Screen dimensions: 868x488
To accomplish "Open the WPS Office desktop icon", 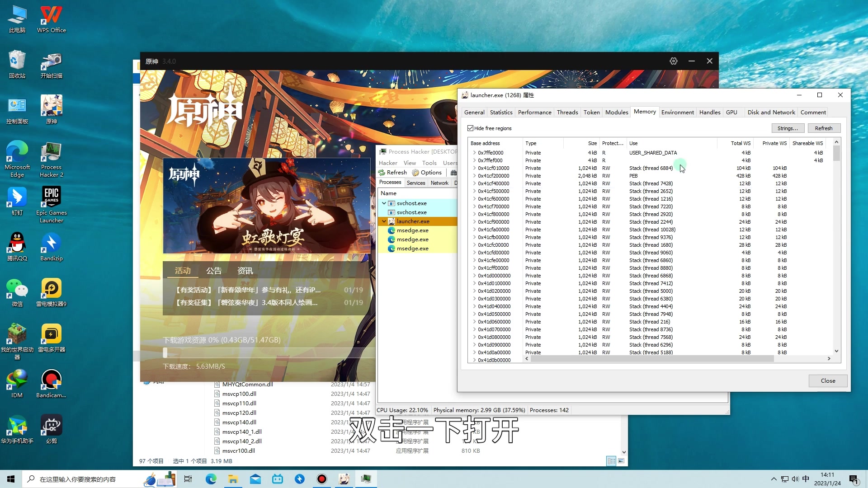I will point(51,19).
